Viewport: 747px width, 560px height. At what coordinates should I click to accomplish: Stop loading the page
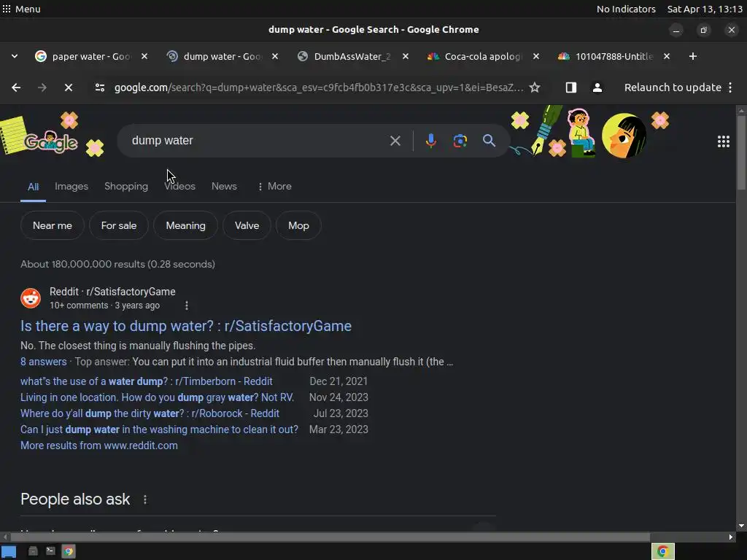pos(68,87)
